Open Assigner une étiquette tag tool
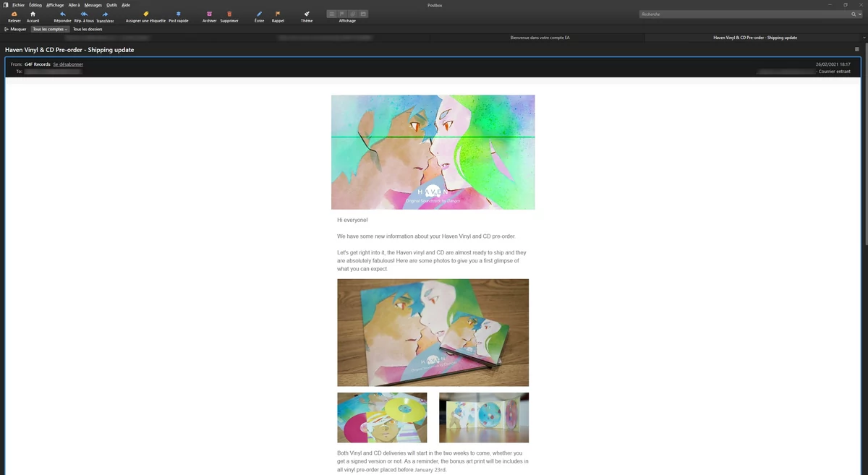Image resolution: width=868 pixels, height=475 pixels. point(145,14)
